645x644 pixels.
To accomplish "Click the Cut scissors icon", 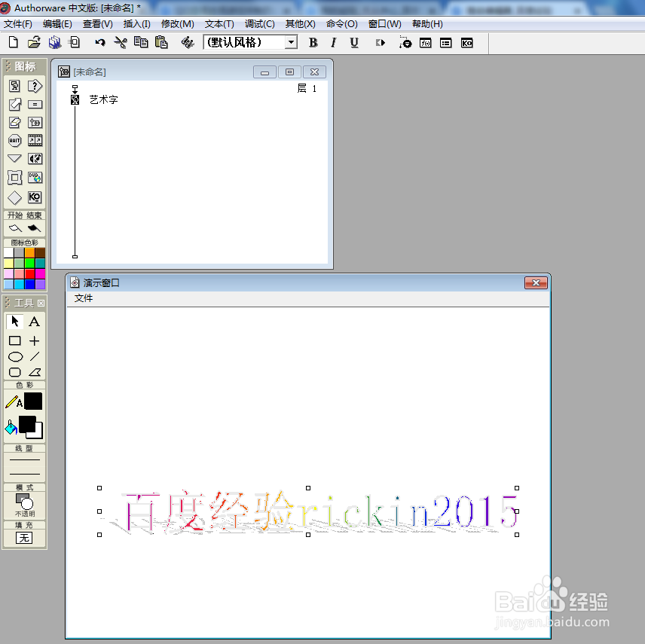I will [x=121, y=42].
